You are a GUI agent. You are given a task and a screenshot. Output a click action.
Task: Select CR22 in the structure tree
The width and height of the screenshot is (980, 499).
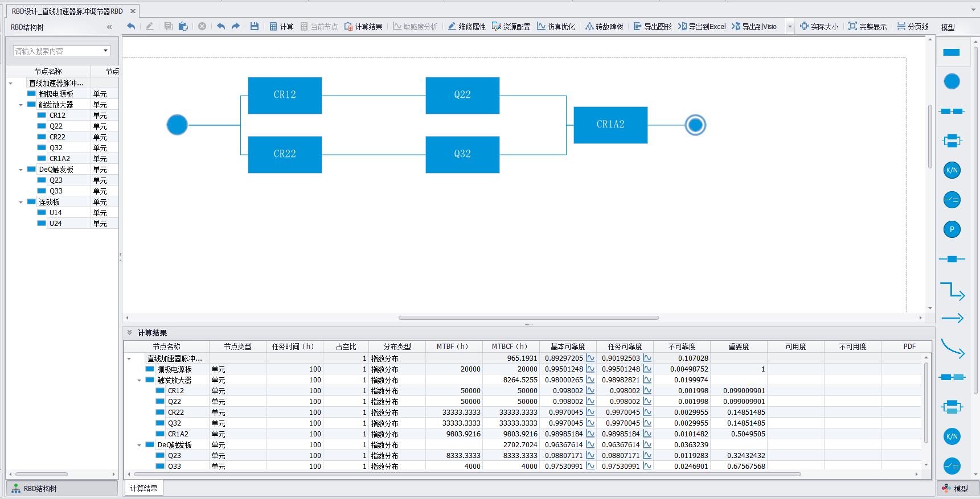coord(58,137)
